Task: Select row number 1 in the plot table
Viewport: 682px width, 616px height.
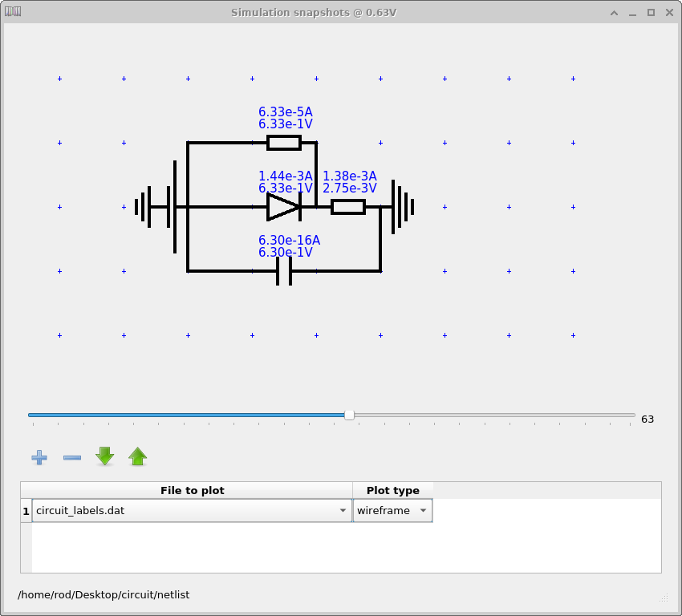Action: 26,510
